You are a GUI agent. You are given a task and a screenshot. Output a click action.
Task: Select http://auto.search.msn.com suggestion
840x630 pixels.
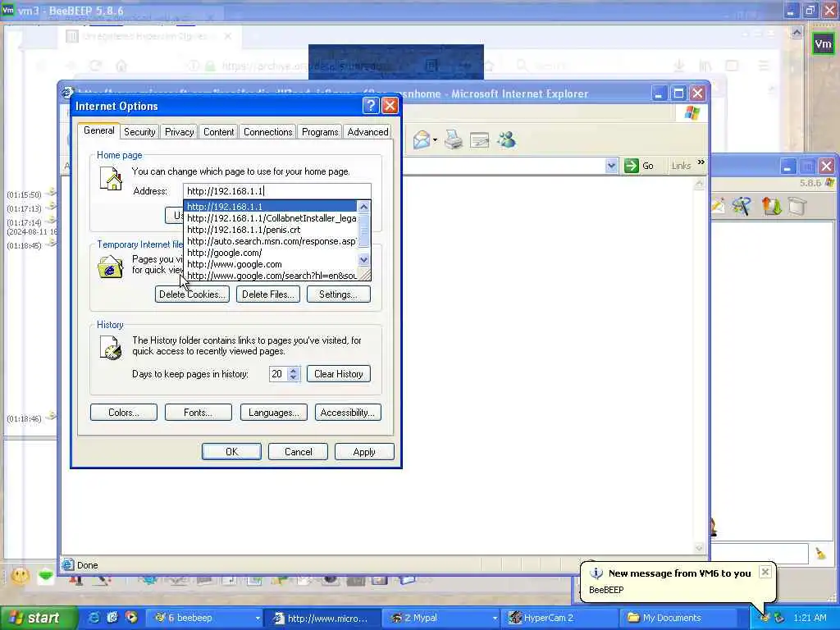pyautogui.click(x=271, y=241)
